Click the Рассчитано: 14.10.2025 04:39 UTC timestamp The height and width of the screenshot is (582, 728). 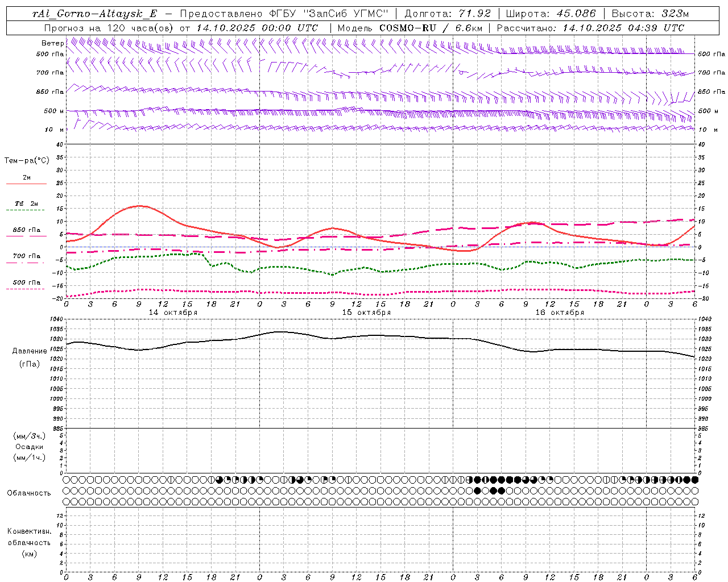(590, 28)
